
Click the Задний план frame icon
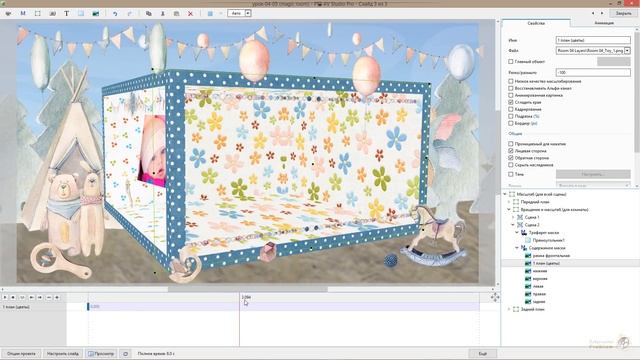(x=516, y=309)
